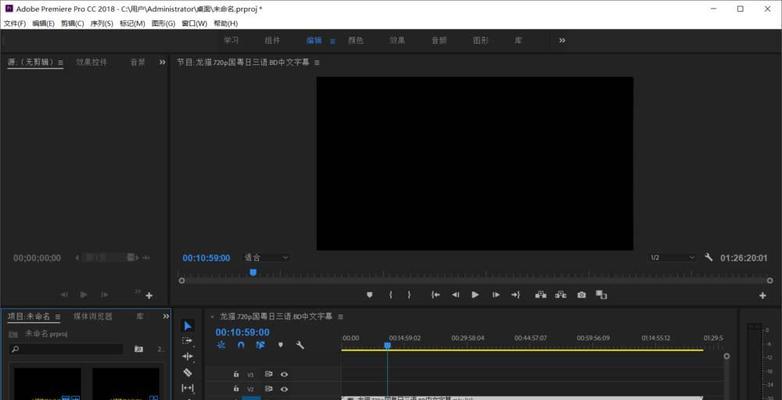The image size is (782, 400).
Task: Click Export Frame camera icon
Action: pos(581,295)
